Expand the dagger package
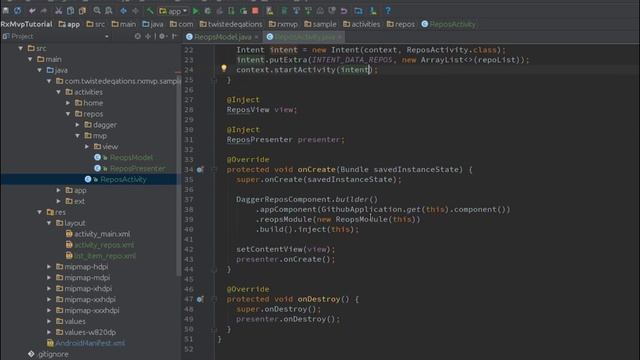 (78, 125)
